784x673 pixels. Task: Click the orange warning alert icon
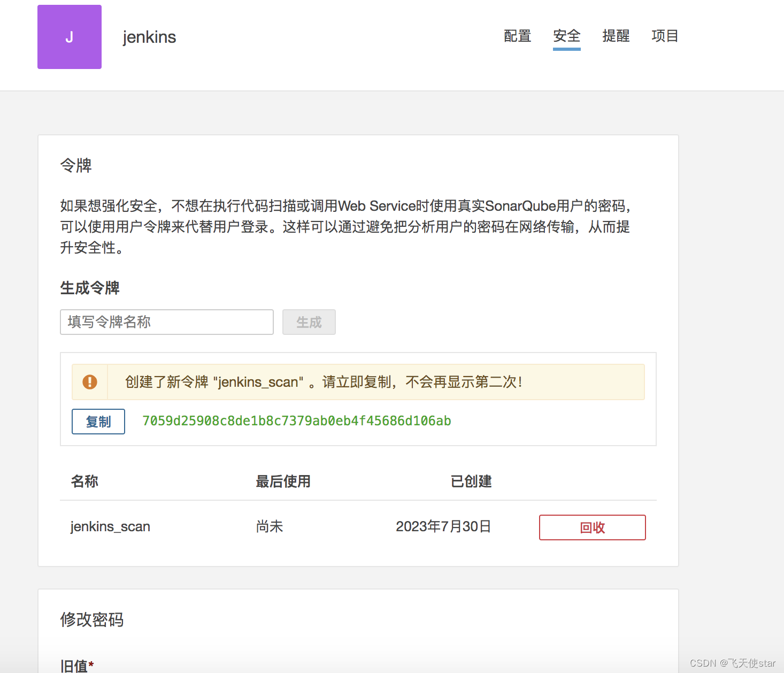point(90,381)
